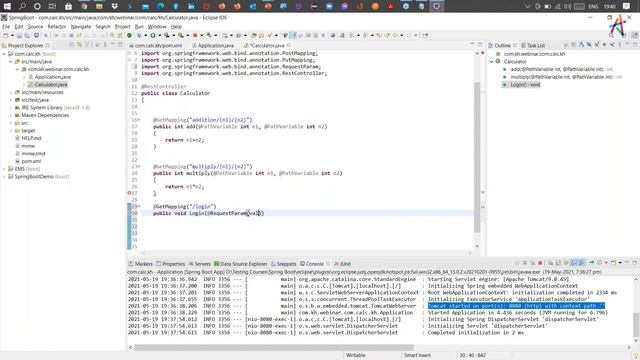This screenshot has height=360, width=640.
Task: Click the highlighted Tomcat started console text
Action: tap(516, 306)
